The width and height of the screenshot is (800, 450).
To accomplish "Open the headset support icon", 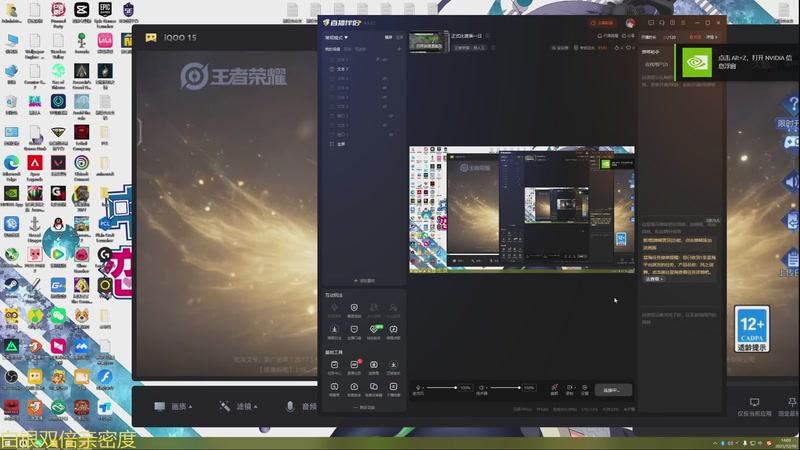I will coord(662,23).
